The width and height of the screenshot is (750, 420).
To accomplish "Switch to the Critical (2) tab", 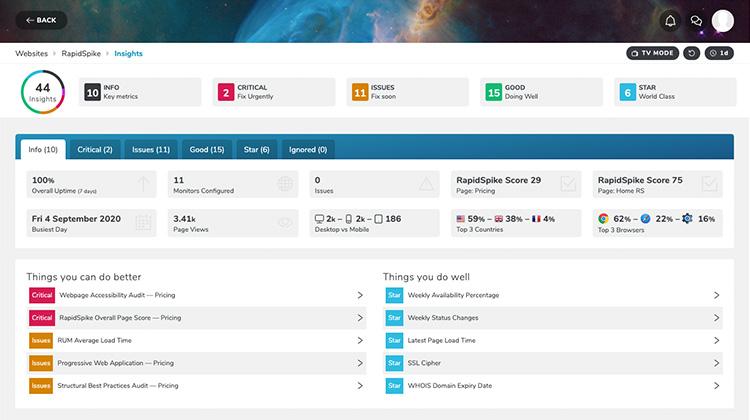I will point(95,150).
